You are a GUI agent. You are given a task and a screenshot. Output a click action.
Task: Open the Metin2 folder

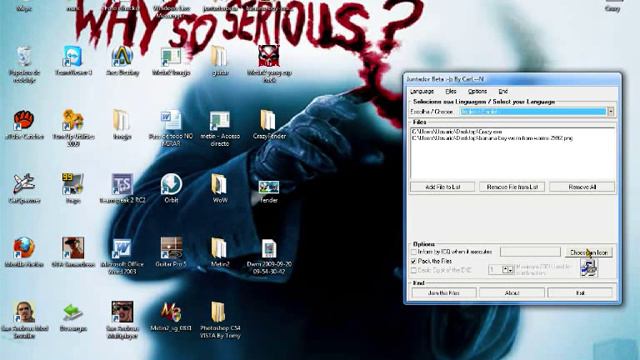(220, 247)
